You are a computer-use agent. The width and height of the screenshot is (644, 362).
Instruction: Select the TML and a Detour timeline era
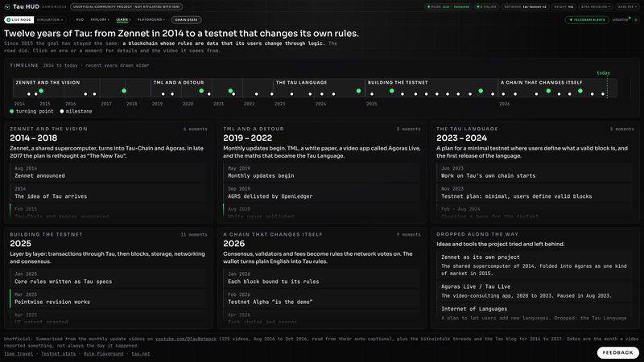(x=212, y=88)
